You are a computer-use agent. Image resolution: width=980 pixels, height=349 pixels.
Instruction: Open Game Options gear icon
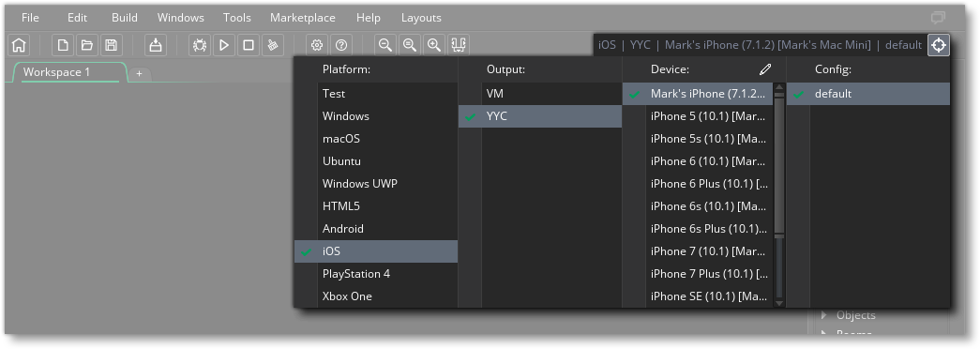coord(317,45)
